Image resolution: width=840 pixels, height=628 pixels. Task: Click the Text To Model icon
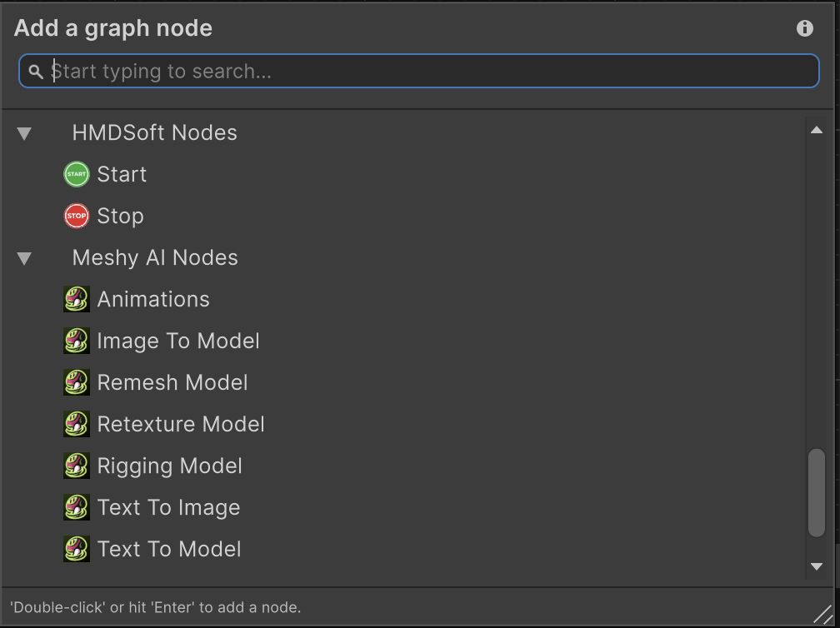click(x=77, y=549)
